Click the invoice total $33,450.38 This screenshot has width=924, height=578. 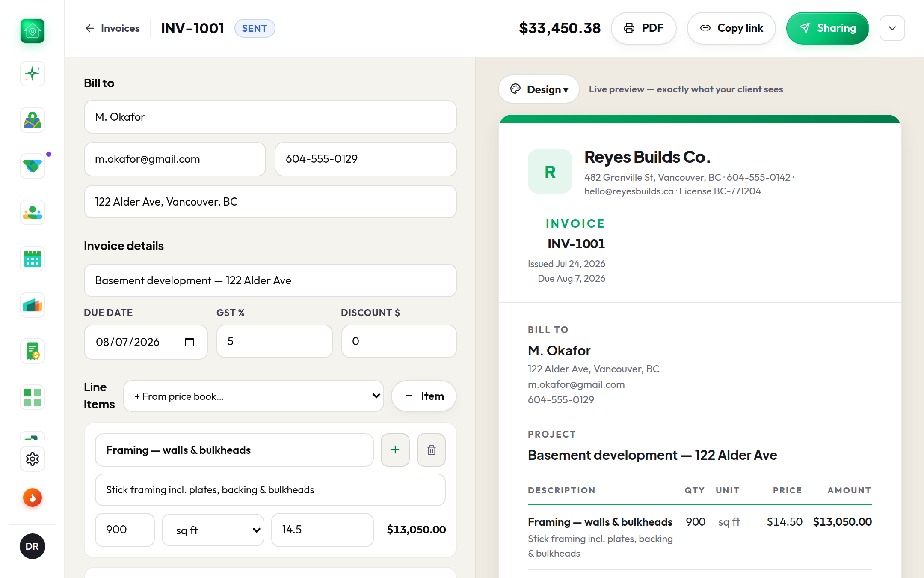(560, 28)
